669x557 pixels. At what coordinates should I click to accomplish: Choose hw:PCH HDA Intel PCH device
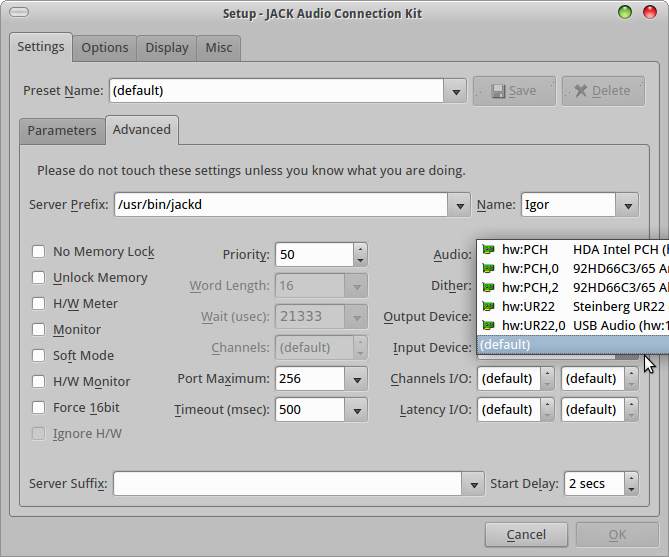[573, 249]
